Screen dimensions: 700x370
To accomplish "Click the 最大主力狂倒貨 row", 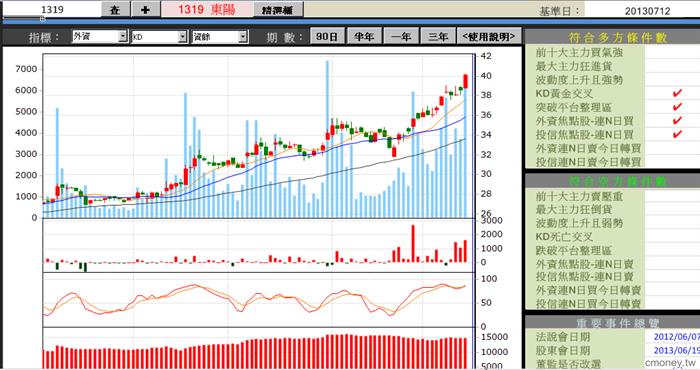I will (612, 209).
